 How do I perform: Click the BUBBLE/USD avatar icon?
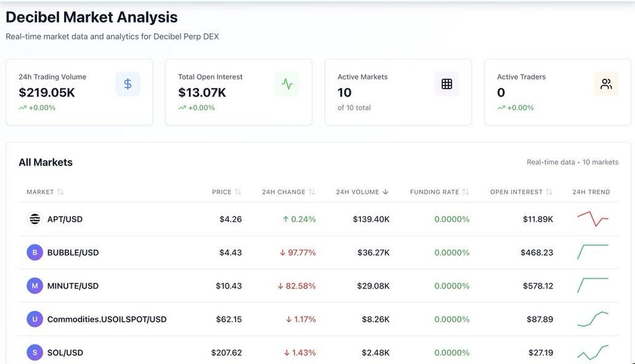34,253
